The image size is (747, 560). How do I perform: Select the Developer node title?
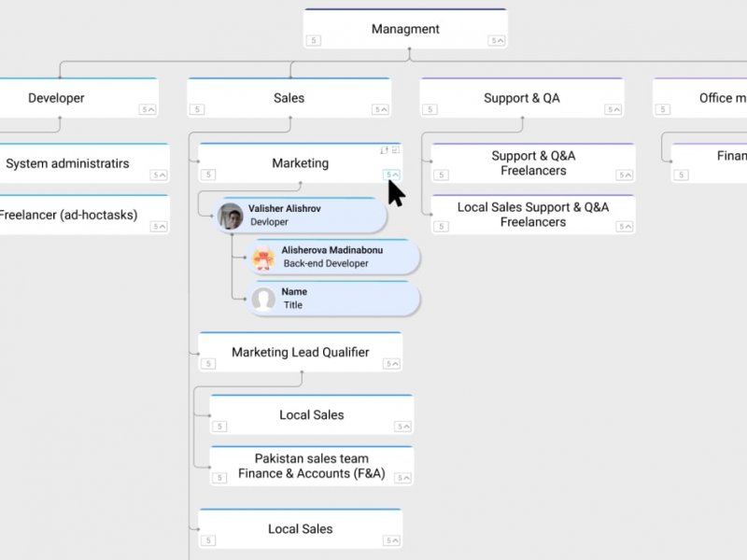pos(56,98)
